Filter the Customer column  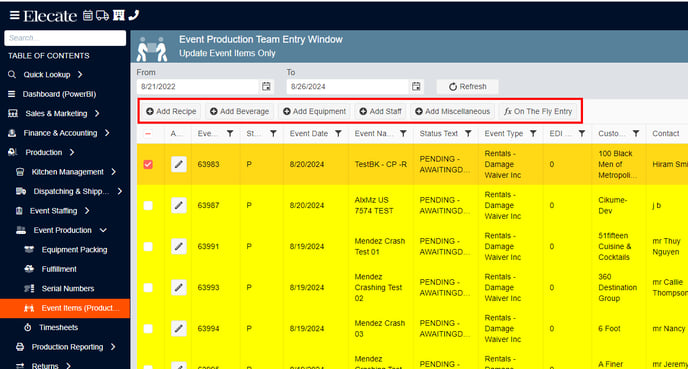pyautogui.click(x=636, y=134)
